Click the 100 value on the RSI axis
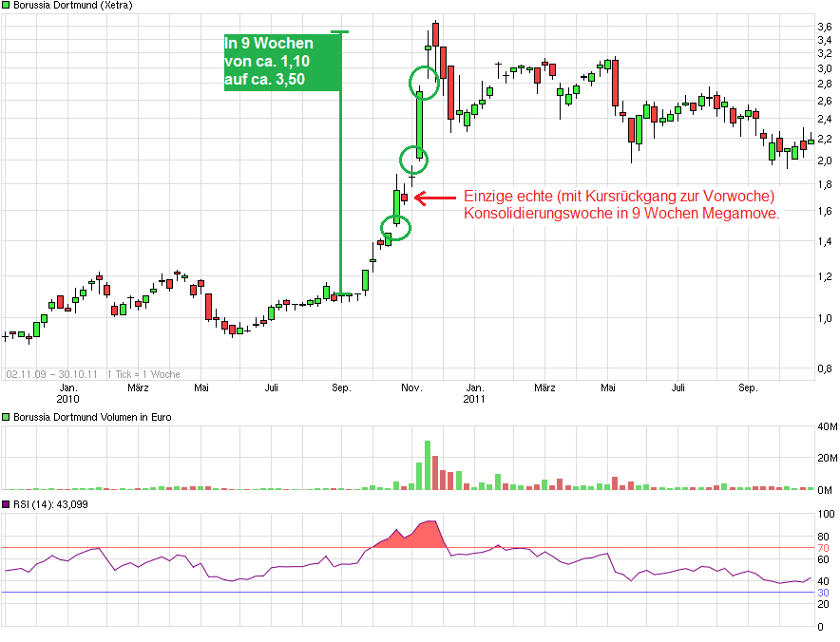 point(826,514)
